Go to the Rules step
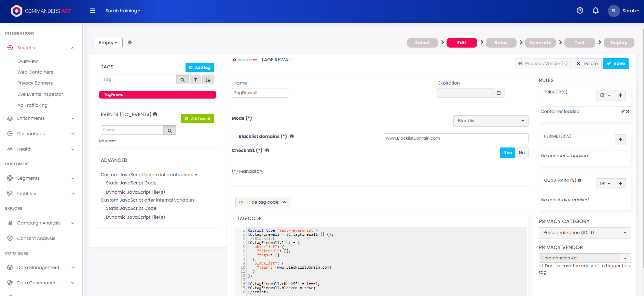The width and height of the screenshot is (644, 296). [x=501, y=43]
